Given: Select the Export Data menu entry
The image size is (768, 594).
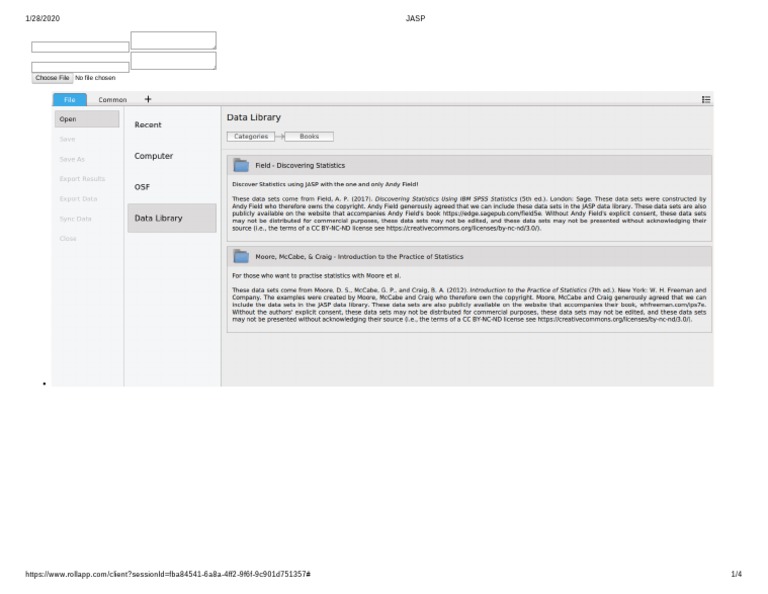Looking at the screenshot, I should (78, 199).
